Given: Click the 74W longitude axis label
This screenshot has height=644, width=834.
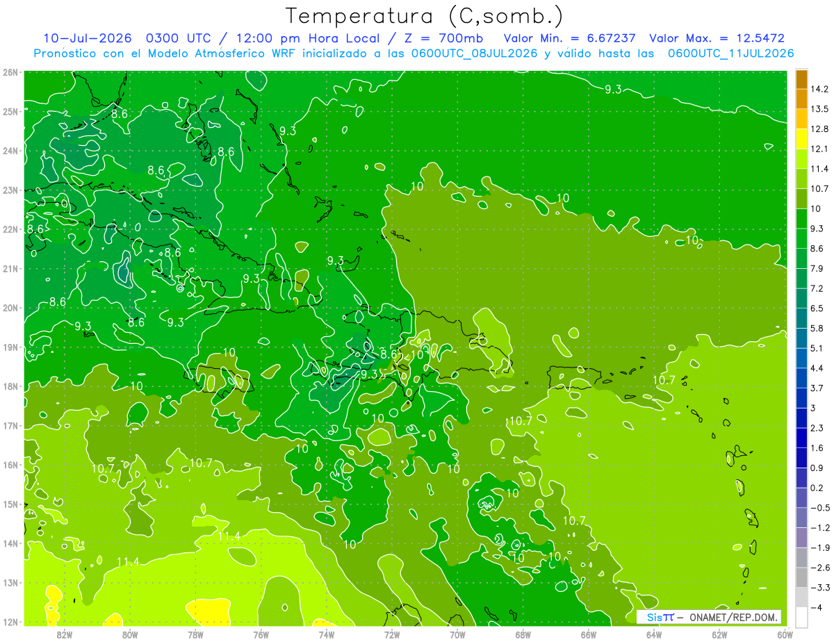Looking at the screenshot, I should click(327, 635).
